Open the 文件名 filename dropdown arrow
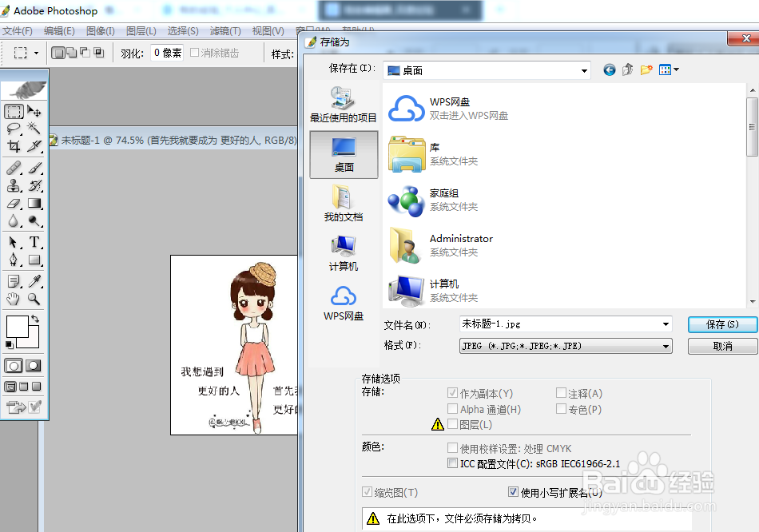Image resolution: width=759 pixels, height=532 pixels. click(x=666, y=324)
